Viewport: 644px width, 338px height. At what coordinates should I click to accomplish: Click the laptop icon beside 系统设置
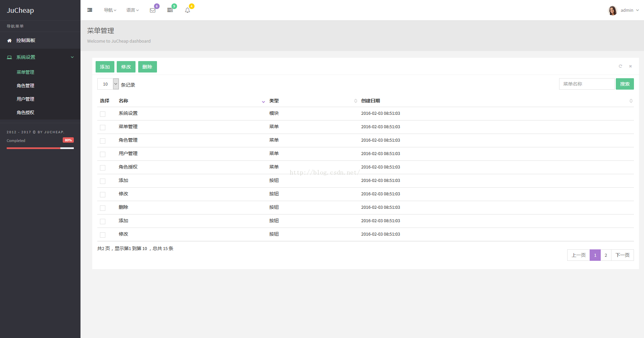9,57
